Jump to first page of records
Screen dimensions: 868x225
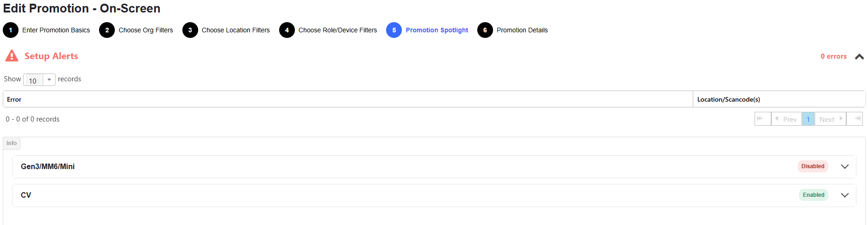762,119
